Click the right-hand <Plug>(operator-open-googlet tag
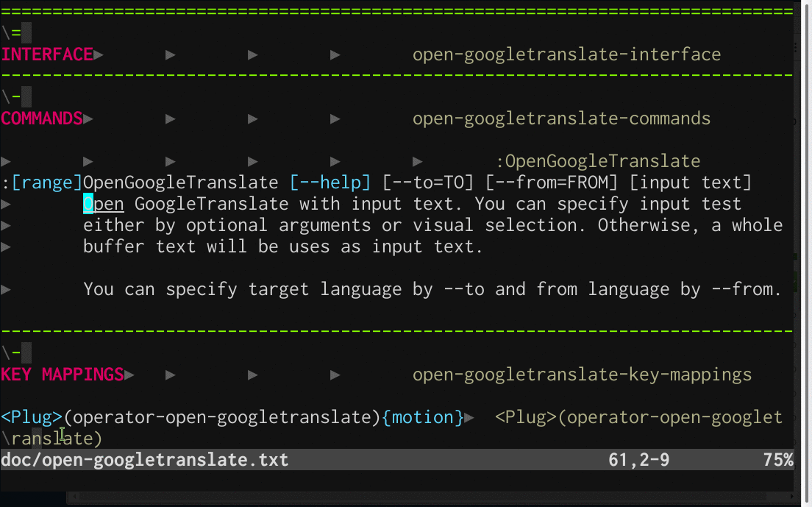 pos(638,417)
